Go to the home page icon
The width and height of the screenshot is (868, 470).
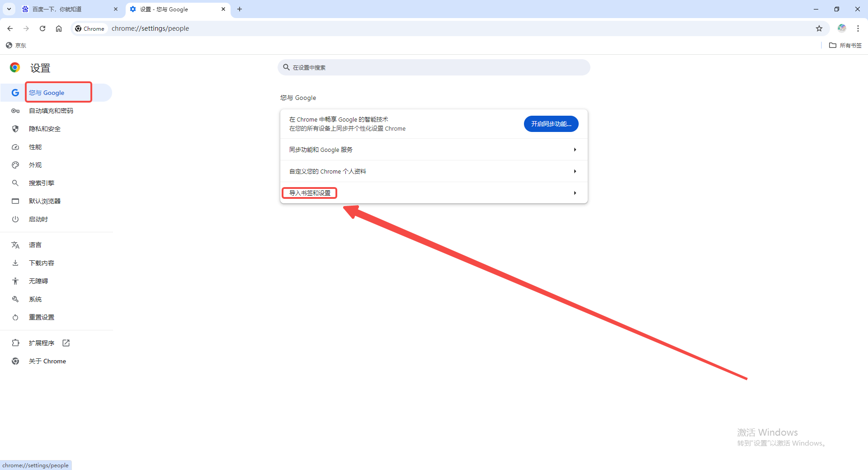59,28
